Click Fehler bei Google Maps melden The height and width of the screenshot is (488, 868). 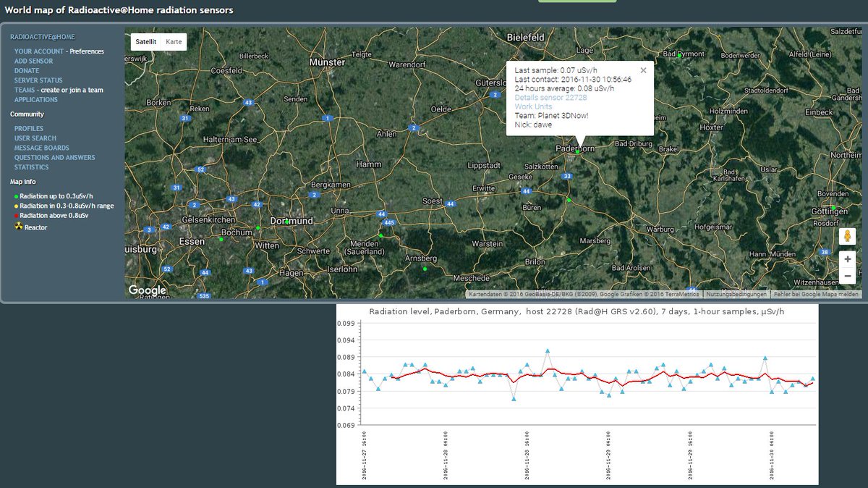(x=816, y=295)
